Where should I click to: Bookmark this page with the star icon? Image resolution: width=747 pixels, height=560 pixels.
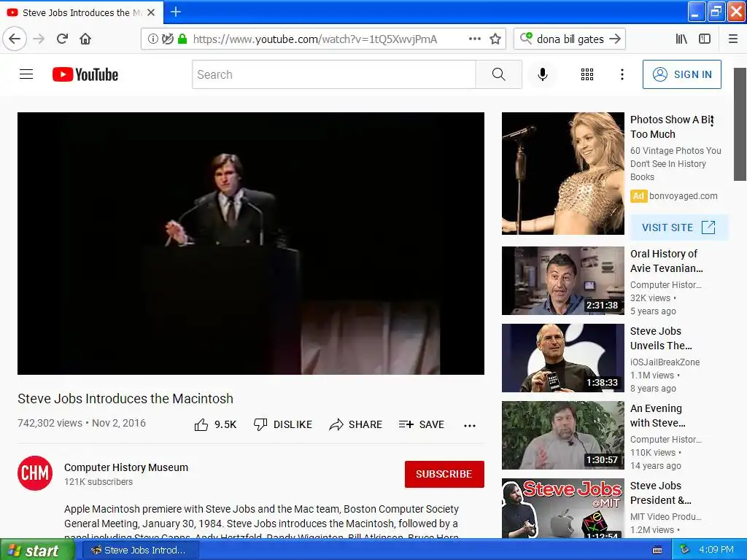click(x=495, y=39)
